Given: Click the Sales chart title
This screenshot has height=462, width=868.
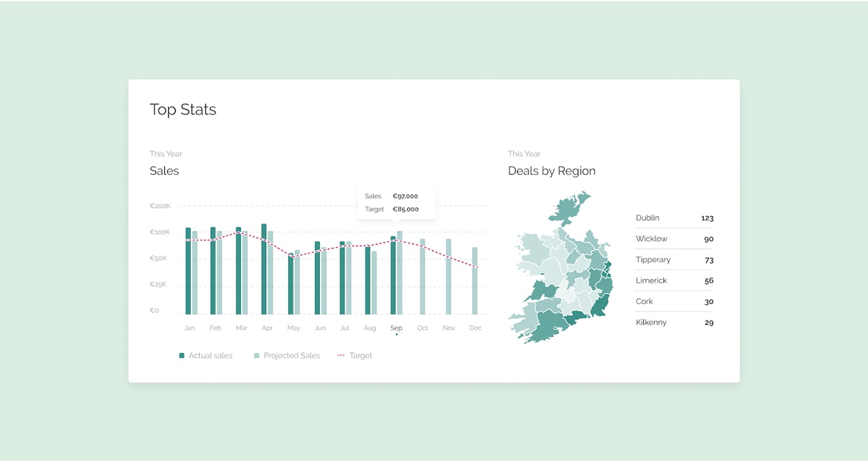Looking at the screenshot, I should coord(164,171).
